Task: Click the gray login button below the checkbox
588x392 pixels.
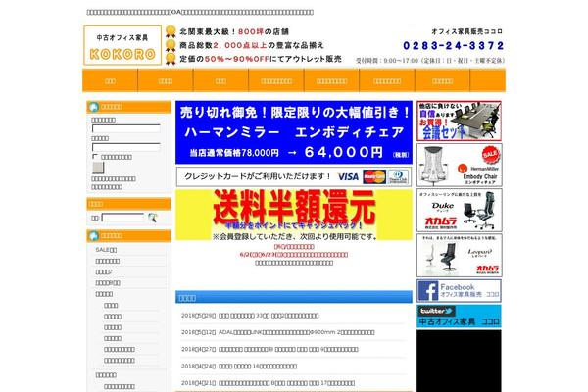Action: point(98,168)
